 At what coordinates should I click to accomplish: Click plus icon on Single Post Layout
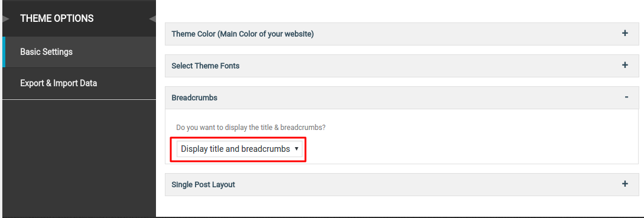[625, 184]
